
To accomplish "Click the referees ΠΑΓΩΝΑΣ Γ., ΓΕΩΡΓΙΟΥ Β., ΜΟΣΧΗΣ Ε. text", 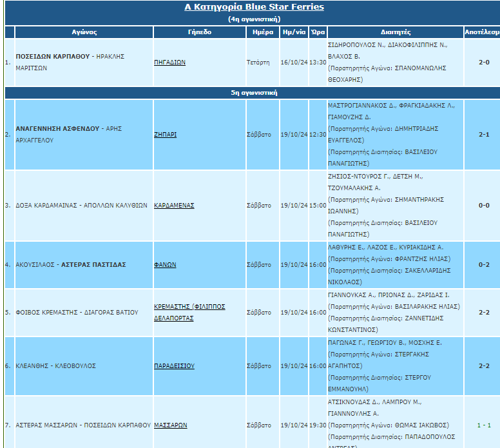I will point(385,342).
